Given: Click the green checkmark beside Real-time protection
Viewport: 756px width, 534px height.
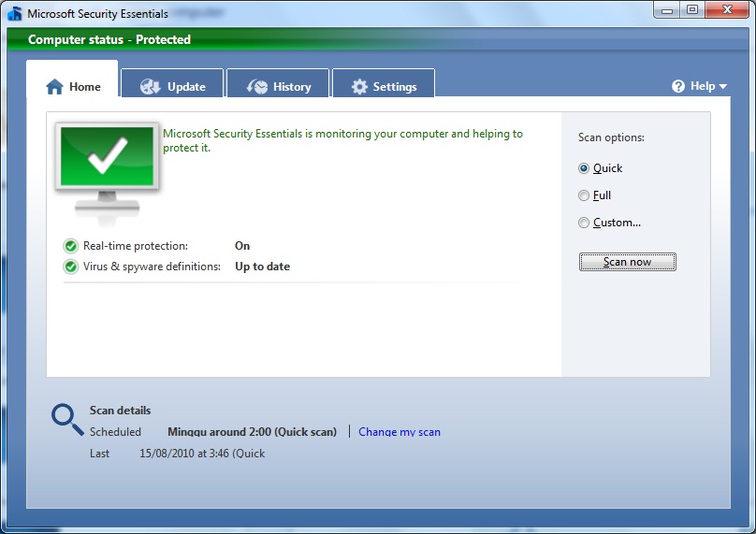Looking at the screenshot, I should [71, 246].
